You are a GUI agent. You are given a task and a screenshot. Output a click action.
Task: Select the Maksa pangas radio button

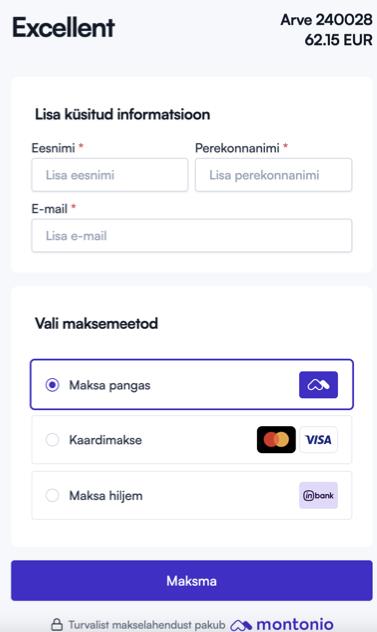tap(52, 385)
